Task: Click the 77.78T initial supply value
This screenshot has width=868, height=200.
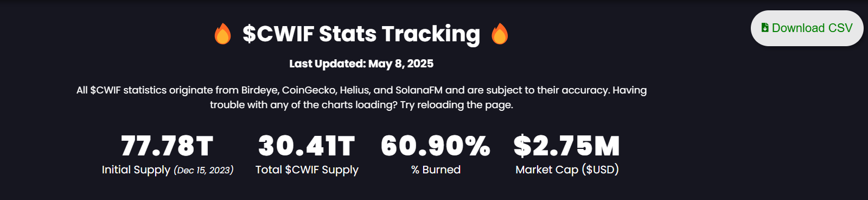Action: click(x=167, y=146)
